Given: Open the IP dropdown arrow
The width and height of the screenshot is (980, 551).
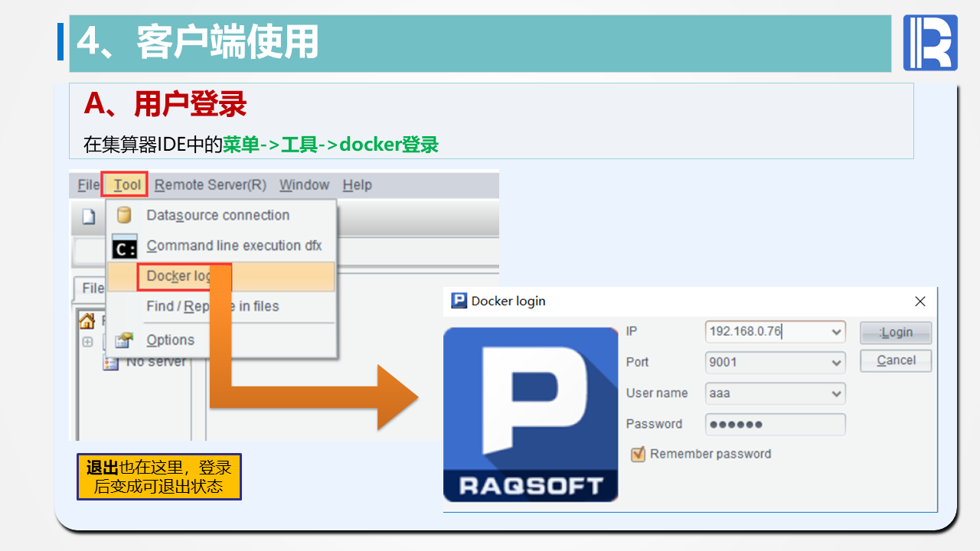Looking at the screenshot, I should 837,332.
